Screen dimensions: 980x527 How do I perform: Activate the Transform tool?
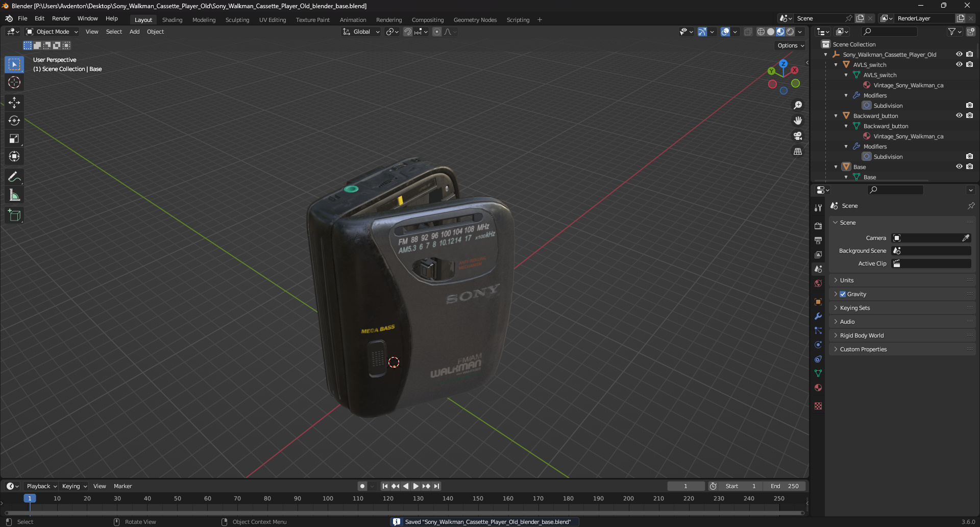click(14, 156)
